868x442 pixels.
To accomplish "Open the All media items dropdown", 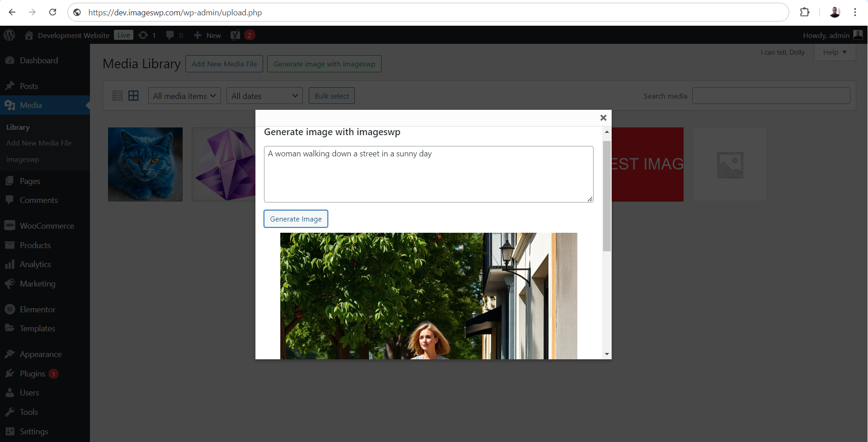I will [184, 96].
